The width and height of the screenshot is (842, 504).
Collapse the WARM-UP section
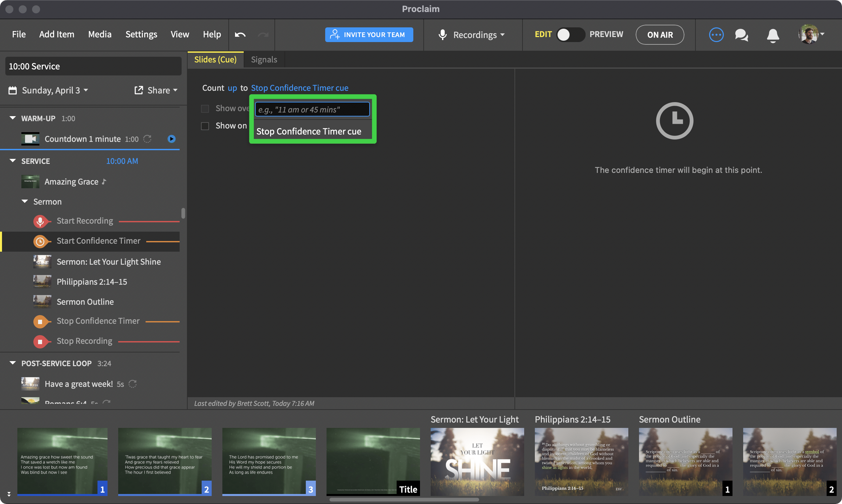(x=13, y=118)
